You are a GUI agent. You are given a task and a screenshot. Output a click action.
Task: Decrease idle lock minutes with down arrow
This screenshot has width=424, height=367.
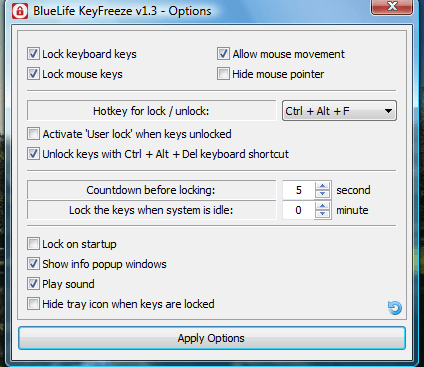pyautogui.click(x=322, y=214)
